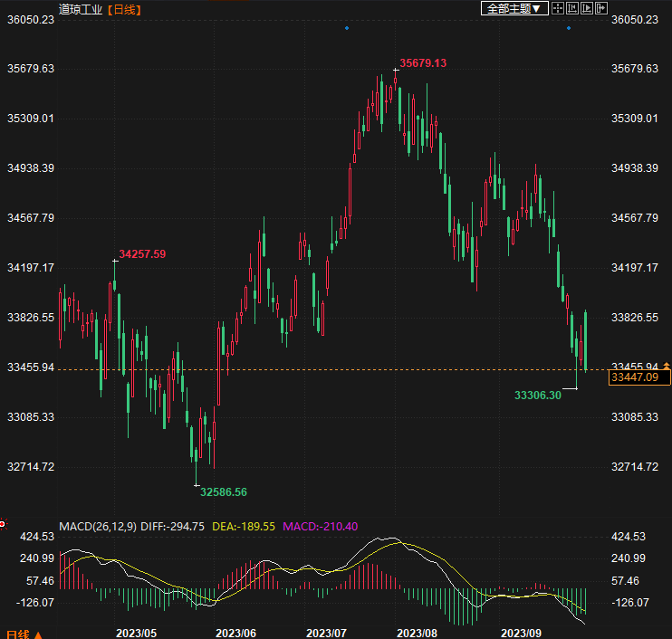The height and width of the screenshot is (639, 672).
Task: Open the 全部主题 dropdown menu
Action: pos(514,9)
